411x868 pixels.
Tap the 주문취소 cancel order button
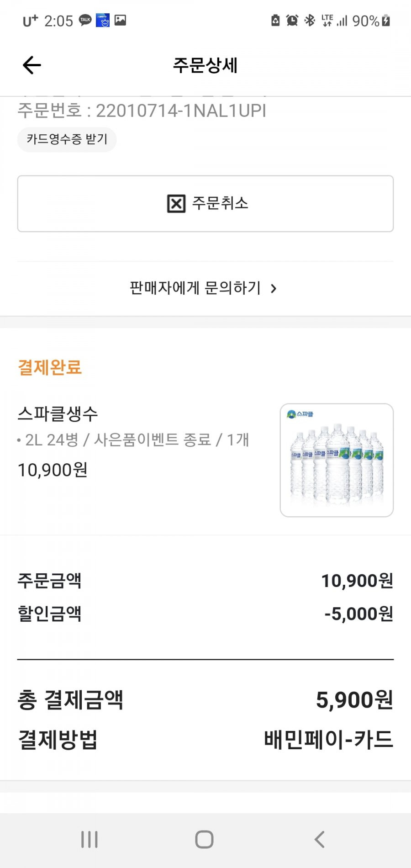(x=205, y=203)
